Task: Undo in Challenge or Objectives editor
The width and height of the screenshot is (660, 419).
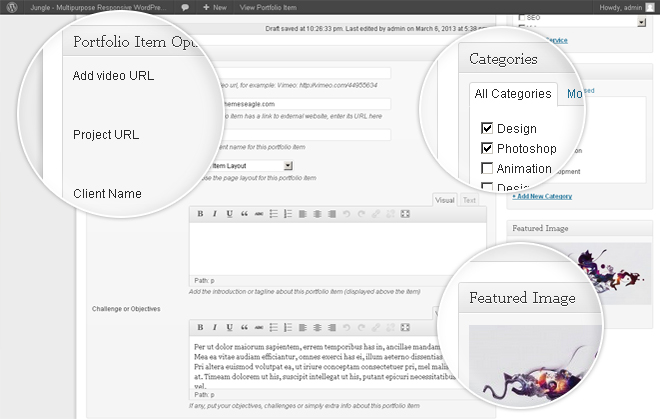Action: (x=346, y=327)
